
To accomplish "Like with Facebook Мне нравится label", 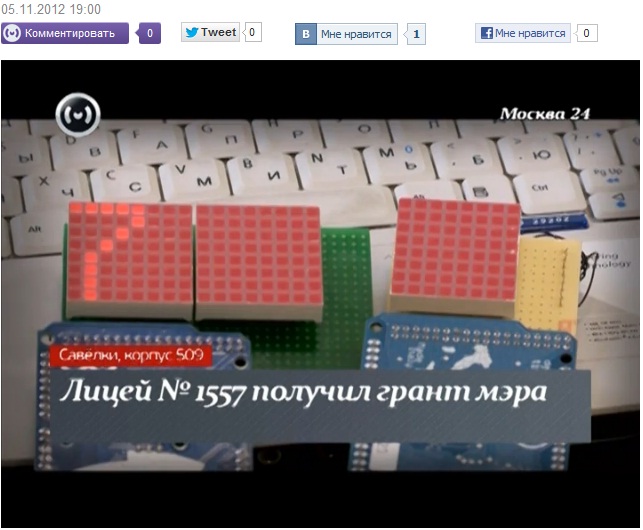I will point(530,33).
